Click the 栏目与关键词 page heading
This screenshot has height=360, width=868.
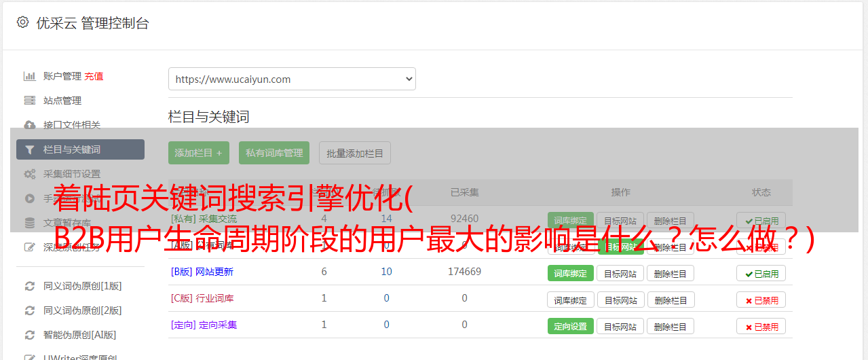209,117
